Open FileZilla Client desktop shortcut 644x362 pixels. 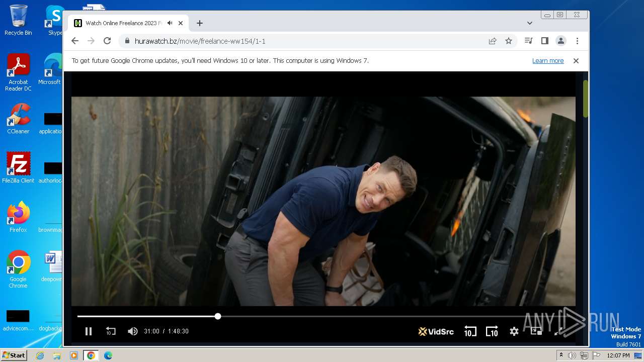click(18, 168)
